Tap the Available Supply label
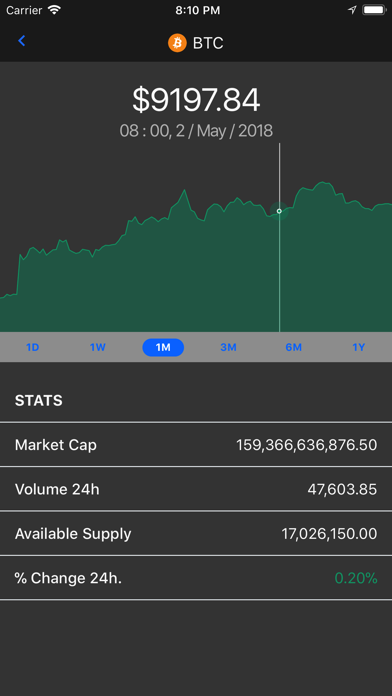This screenshot has height=696, width=392. coord(73,534)
